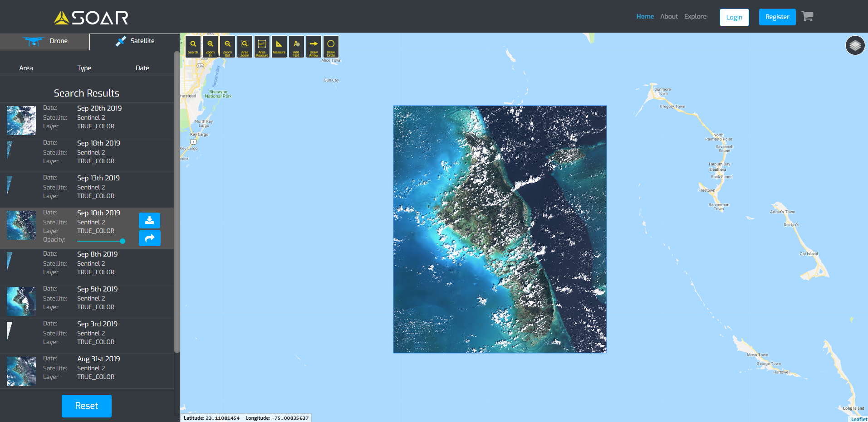
Task: Open the shopping cart
Action: (x=808, y=16)
